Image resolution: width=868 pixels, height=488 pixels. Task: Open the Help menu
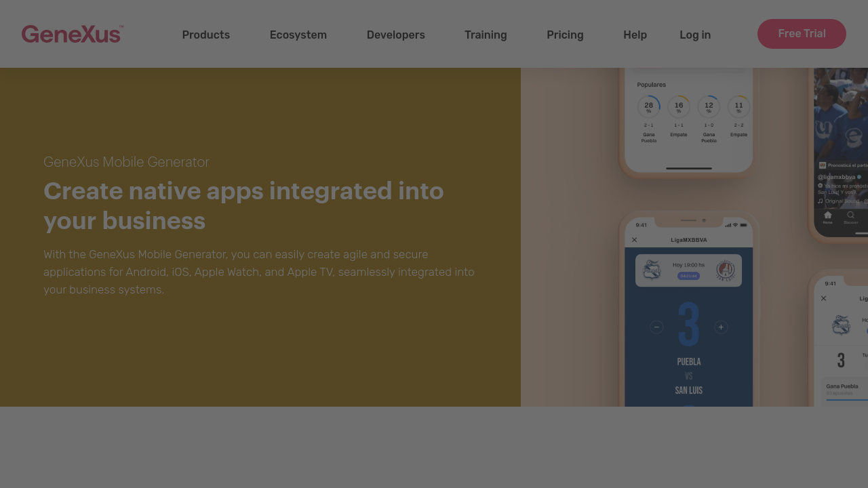click(x=635, y=35)
